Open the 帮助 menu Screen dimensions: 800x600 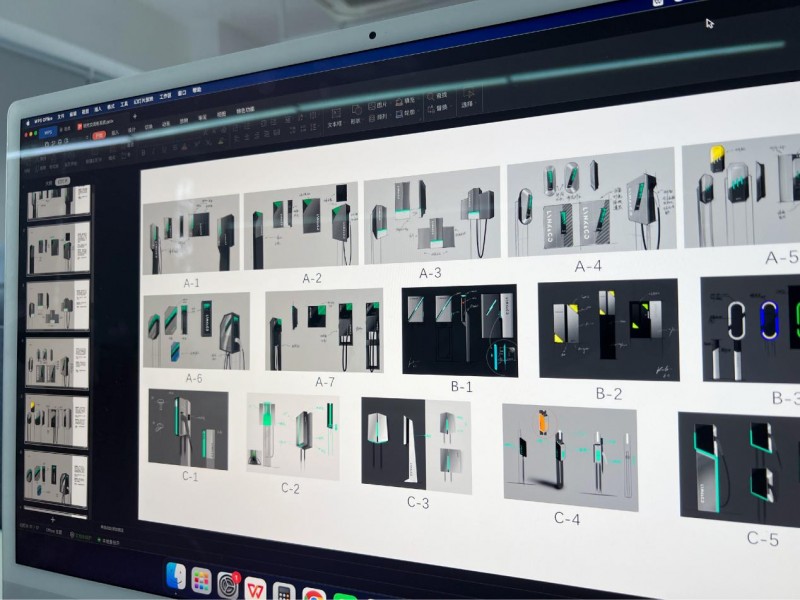[197, 90]
